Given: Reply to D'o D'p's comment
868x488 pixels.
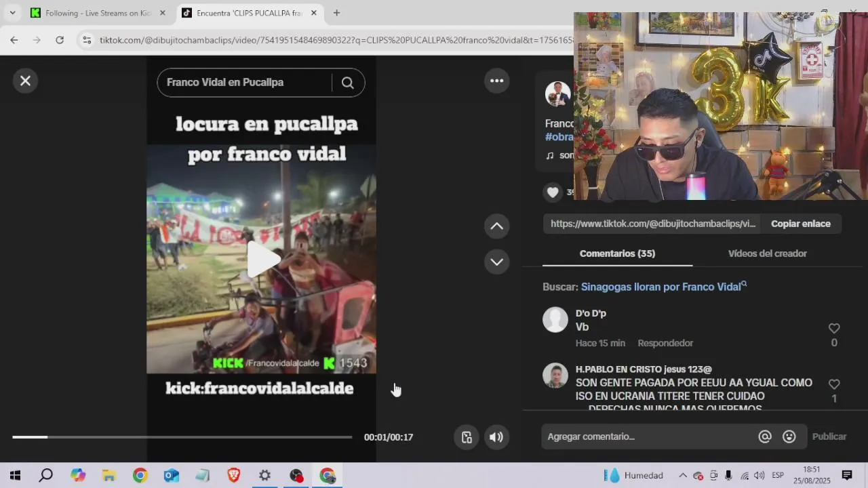Looking at the screenshot, I should (x=665, y=343).
